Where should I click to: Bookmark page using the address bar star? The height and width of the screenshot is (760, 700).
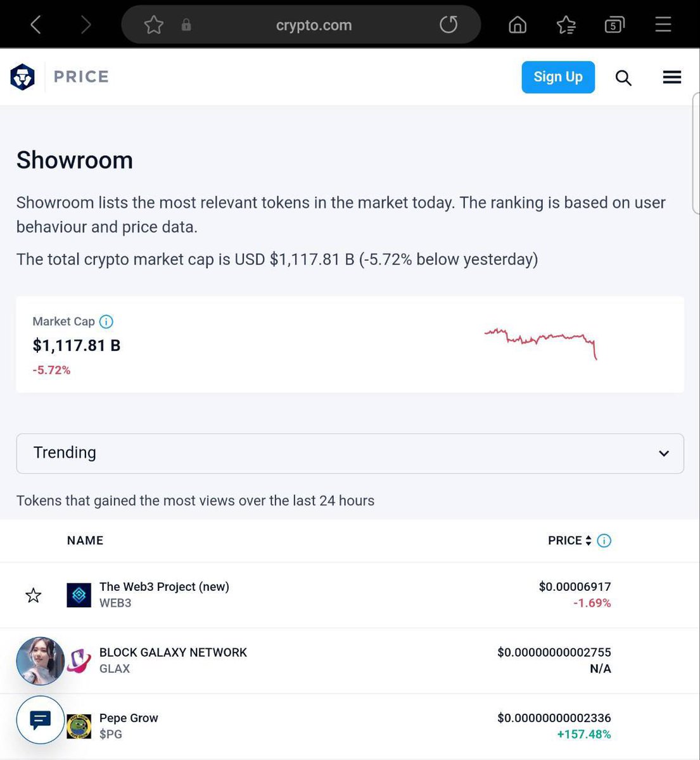pos(154,25)
